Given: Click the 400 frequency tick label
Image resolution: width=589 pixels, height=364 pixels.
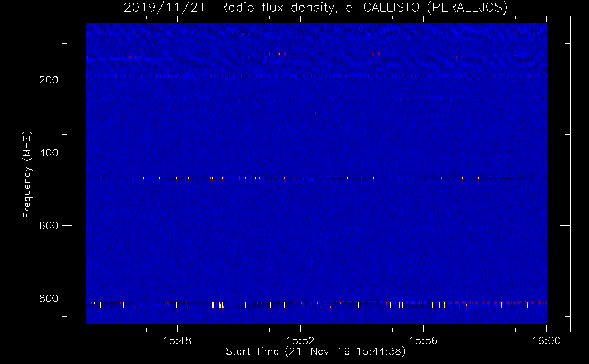Looking at the screenshot, I should click(x=49, y=153).
